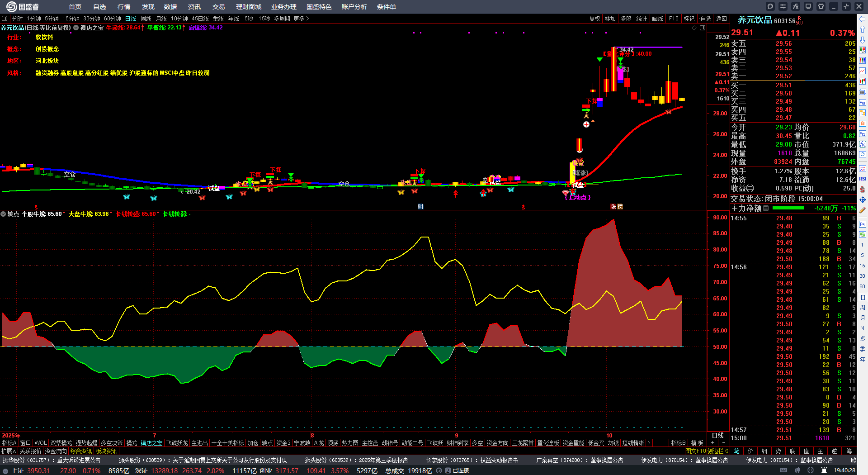
Task: Open the 行情 menu
Action: [x=123, y=7]
